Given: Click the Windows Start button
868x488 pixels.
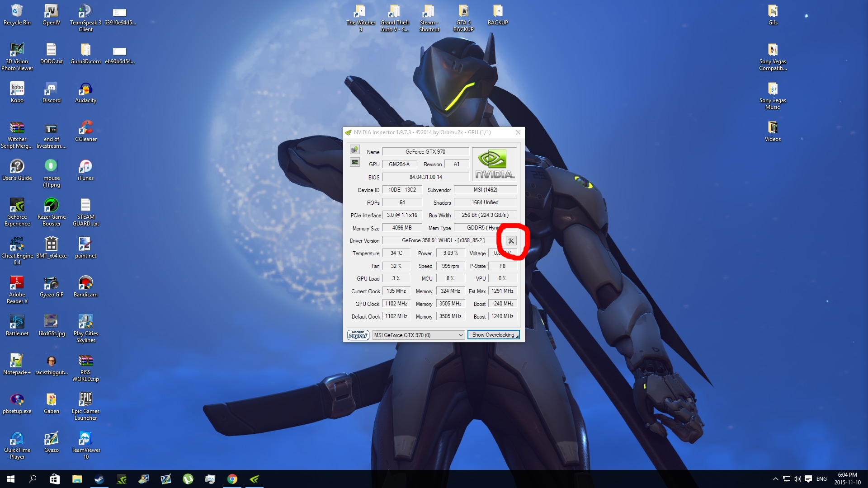Looking at the screenshot, I should [11, 479].
